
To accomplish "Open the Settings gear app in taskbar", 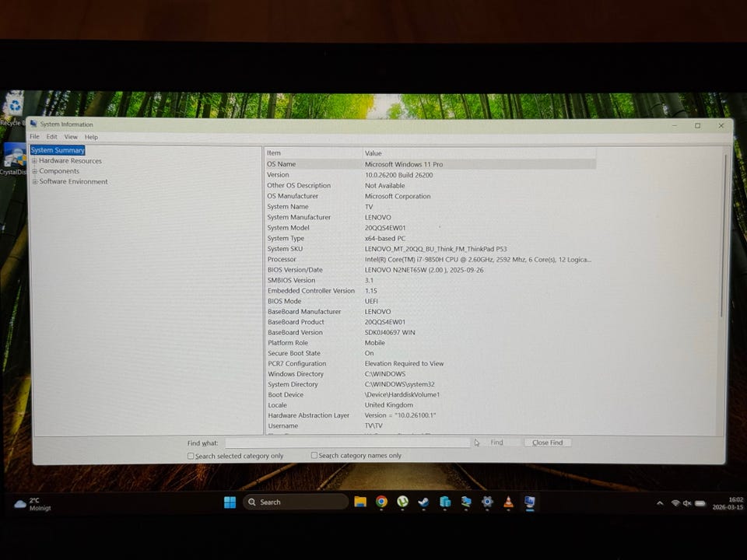I will 487,502.
